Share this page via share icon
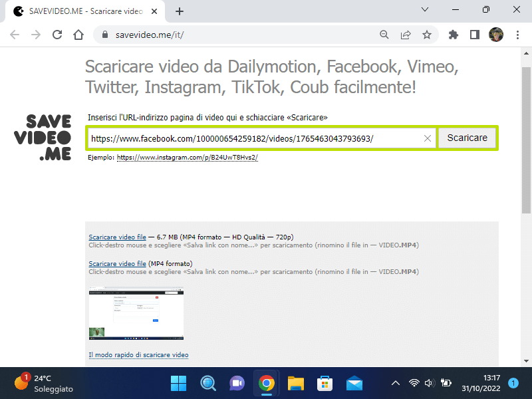This screenshot has height=399, width=532. [406, 35]
